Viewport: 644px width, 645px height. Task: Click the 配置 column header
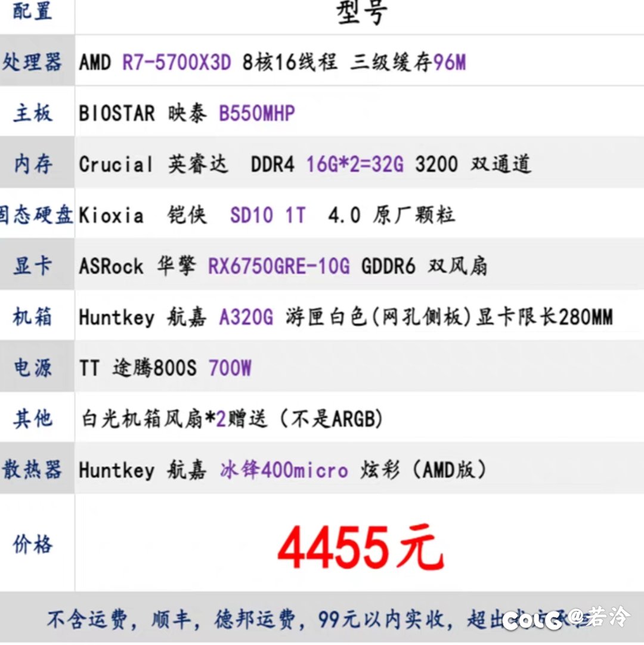tap(33, 10)
